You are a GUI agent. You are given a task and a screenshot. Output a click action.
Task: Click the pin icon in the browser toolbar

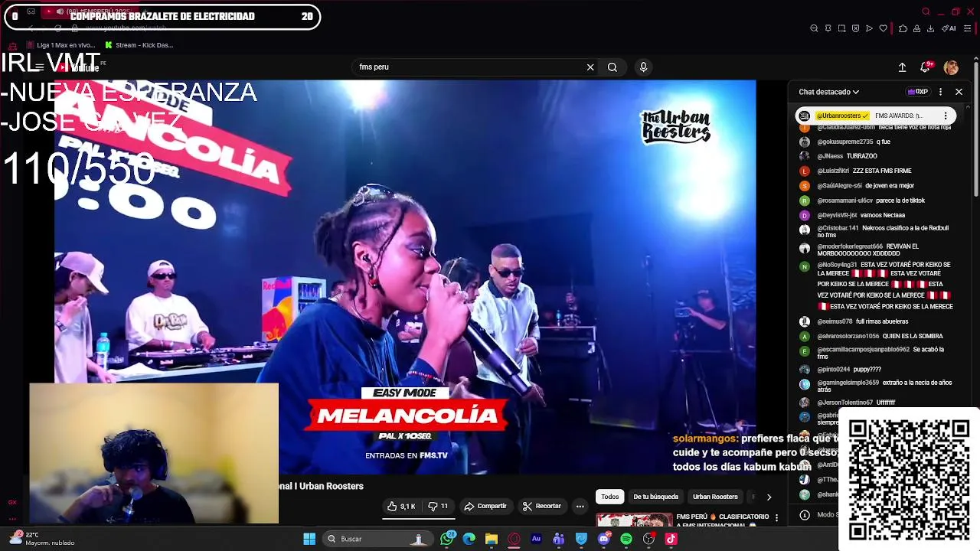click(828, 28)
